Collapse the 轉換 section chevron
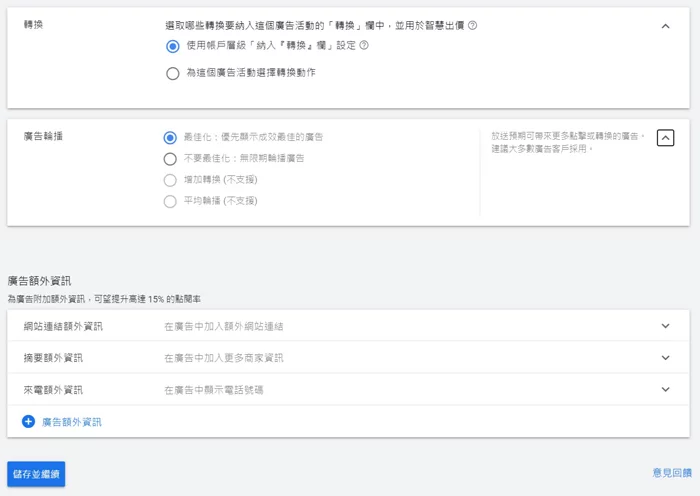Viewport: 700px width, 496px height. click(665, 26)
